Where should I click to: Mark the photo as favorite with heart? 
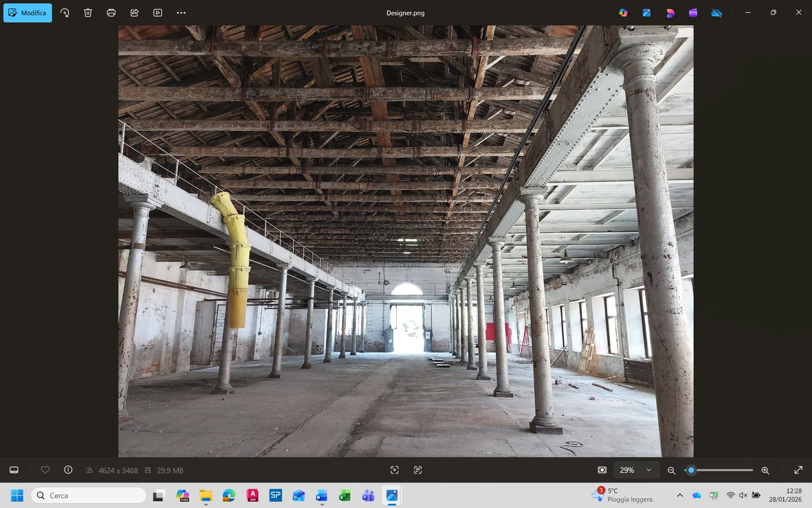click(x=45, y=470)
